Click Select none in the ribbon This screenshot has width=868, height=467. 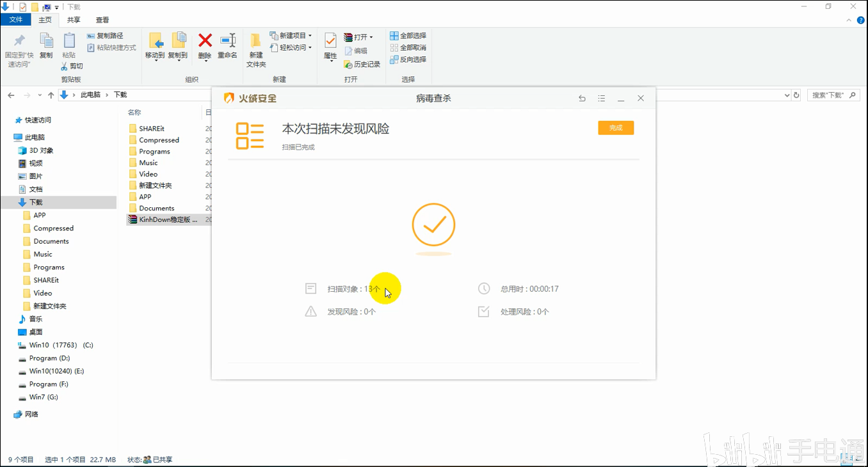pos(408,47)
